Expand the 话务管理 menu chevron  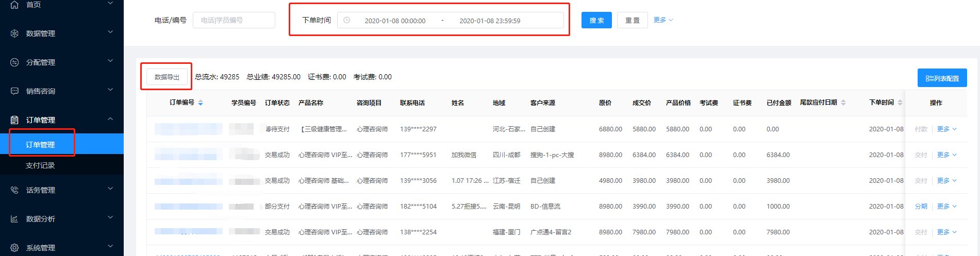coord(110,189)
